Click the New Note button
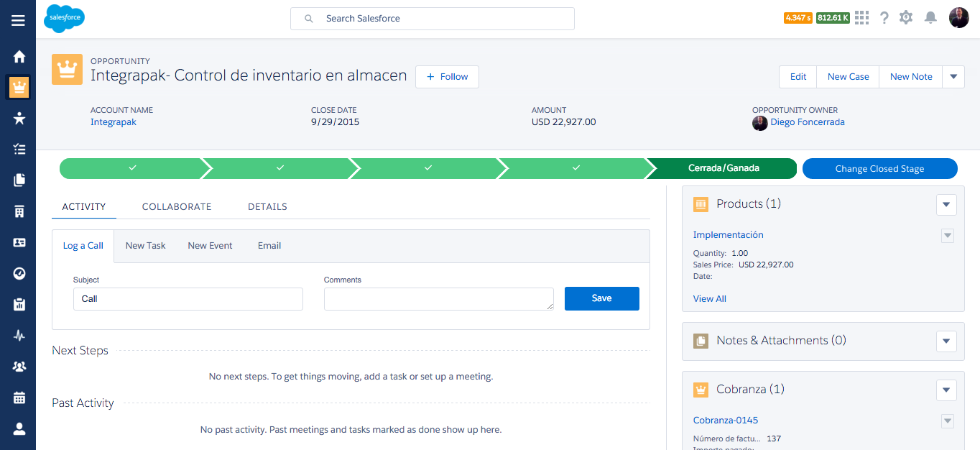The height and width of the screenshot is (450, 980). point(911,77)
